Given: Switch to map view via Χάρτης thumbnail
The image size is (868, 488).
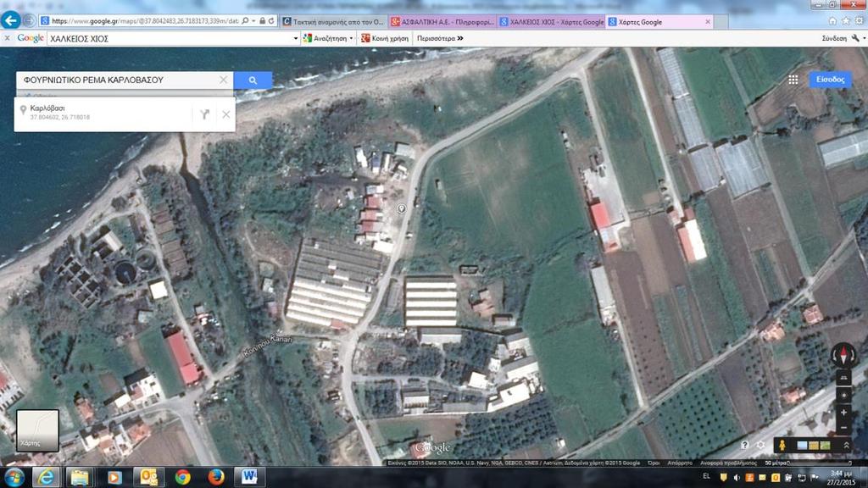Looking at the screenshot, I should [x=37, y=430].
